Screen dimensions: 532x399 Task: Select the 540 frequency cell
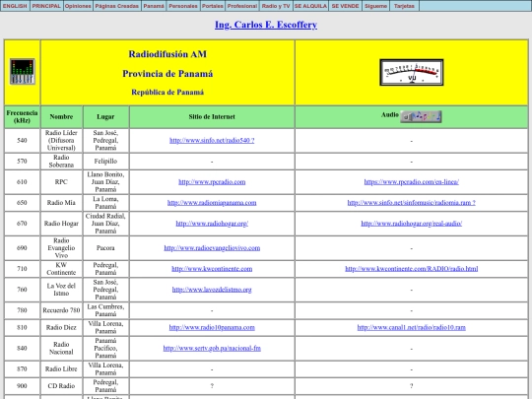[22, 141]
